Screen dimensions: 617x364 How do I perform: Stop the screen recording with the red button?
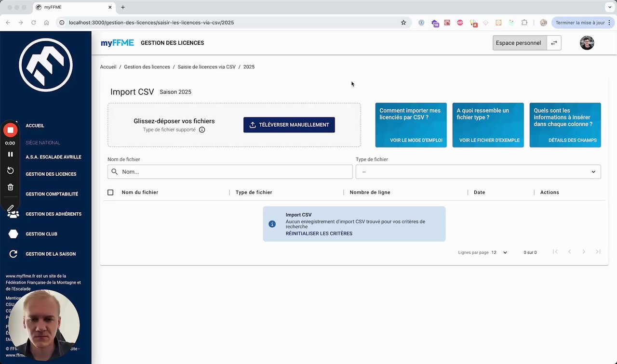point(10,130)
